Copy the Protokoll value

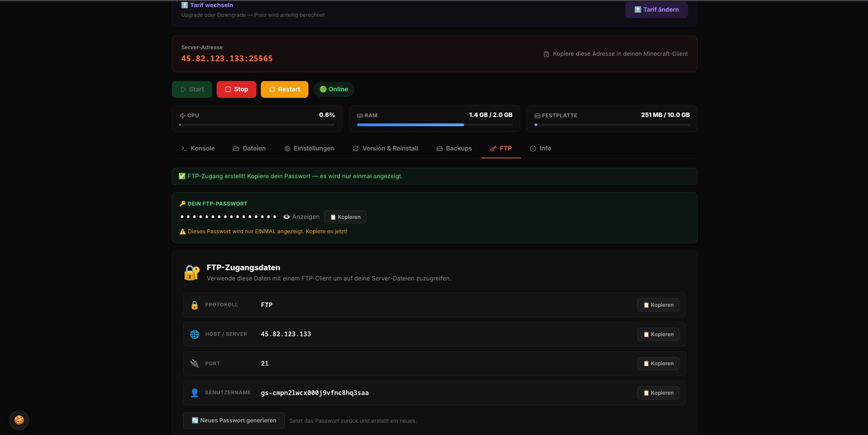[x=658, y=305]
